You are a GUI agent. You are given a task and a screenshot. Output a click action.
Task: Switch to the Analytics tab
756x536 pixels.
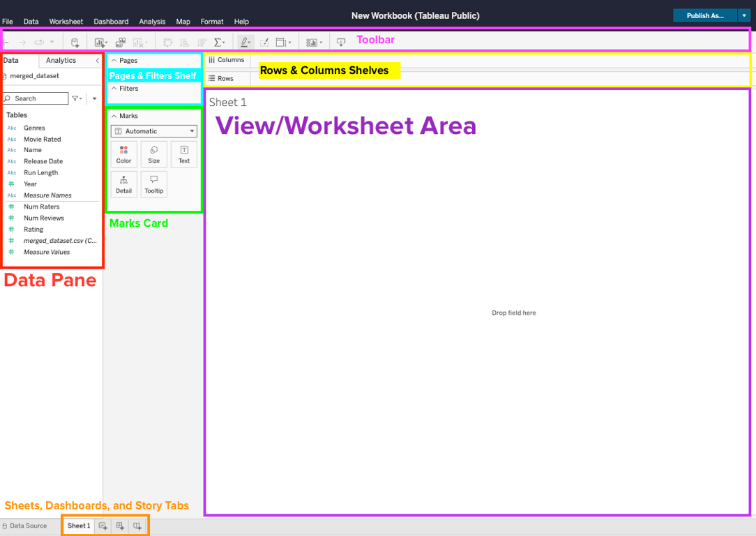(x=61, y=60)
